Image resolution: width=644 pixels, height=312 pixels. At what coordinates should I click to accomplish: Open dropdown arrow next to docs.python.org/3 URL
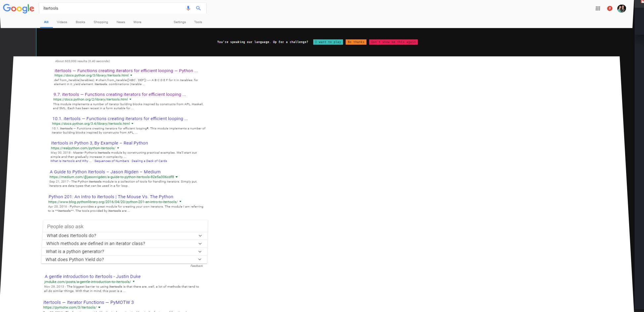coord(131,75)
